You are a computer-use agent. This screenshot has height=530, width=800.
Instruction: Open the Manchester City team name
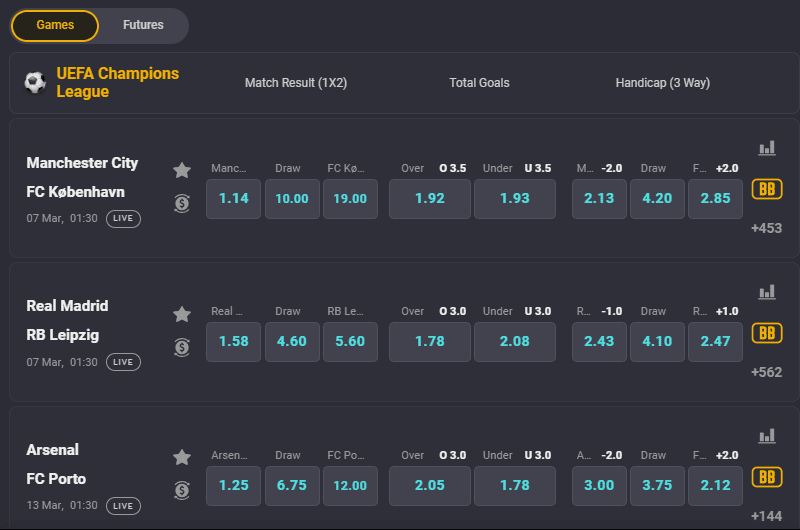tap(82, 163)
